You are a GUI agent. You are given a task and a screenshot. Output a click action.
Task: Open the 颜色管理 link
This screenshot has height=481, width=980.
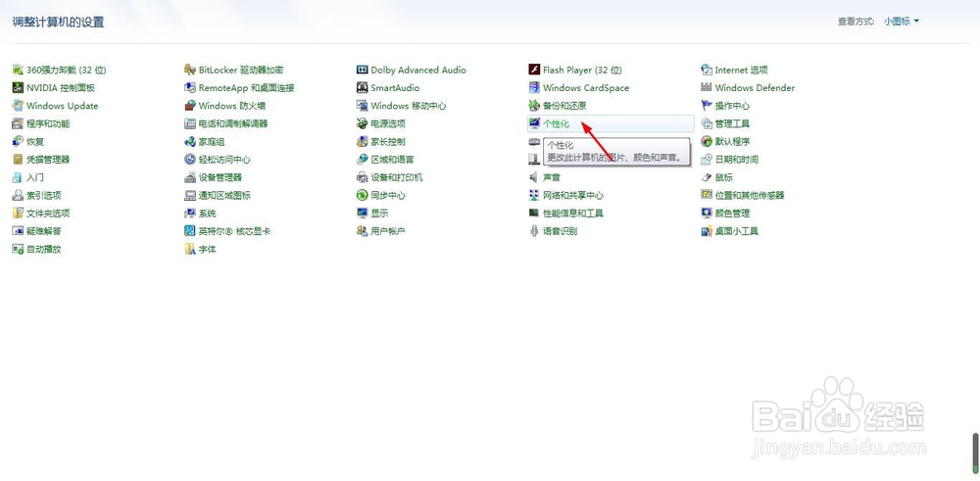(732, 213)
